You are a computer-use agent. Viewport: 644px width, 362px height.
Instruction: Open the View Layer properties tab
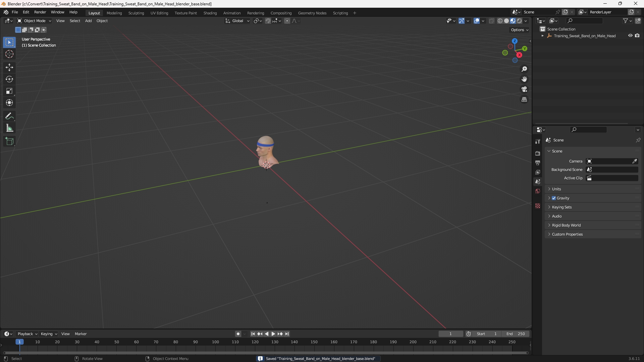tap(538, 172)
